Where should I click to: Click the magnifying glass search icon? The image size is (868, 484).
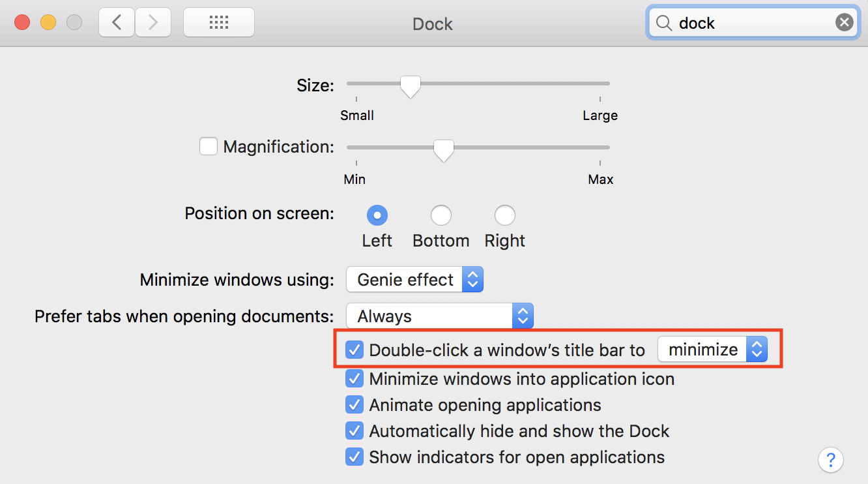click(663, 23)
